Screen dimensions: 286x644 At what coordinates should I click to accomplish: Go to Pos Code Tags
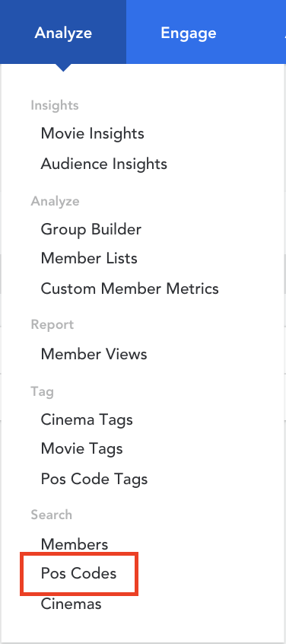94,479
